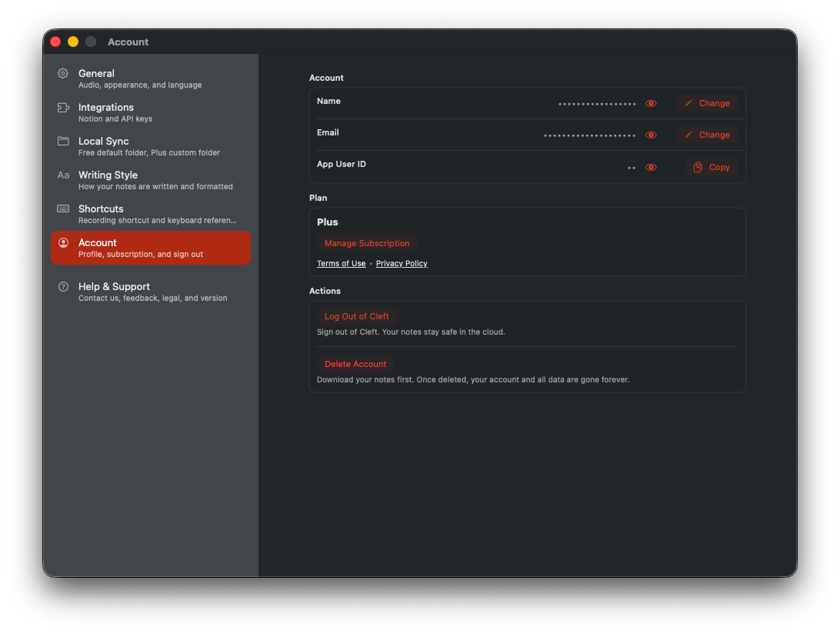Log Out of Cleft
The width and height of the screenshot is (840, 634).
pyautogui.click(x=356, y=316)
